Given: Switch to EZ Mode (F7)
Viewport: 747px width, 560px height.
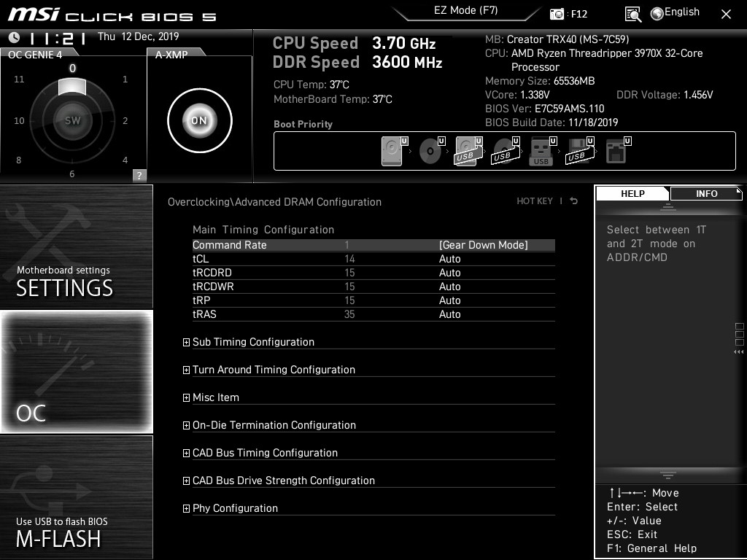Looking at the screenshot, I should pos(465,10).
